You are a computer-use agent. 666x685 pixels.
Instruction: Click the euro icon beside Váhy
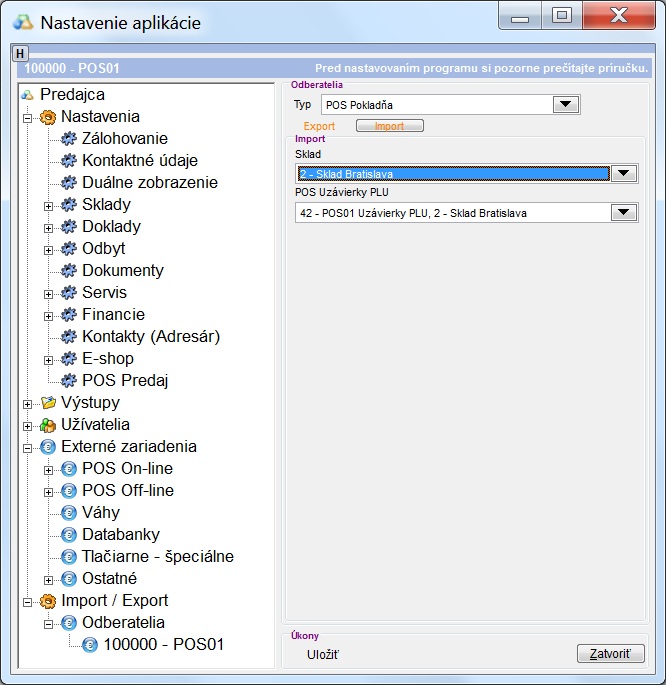pyautogui.click(x=69, y=513)
